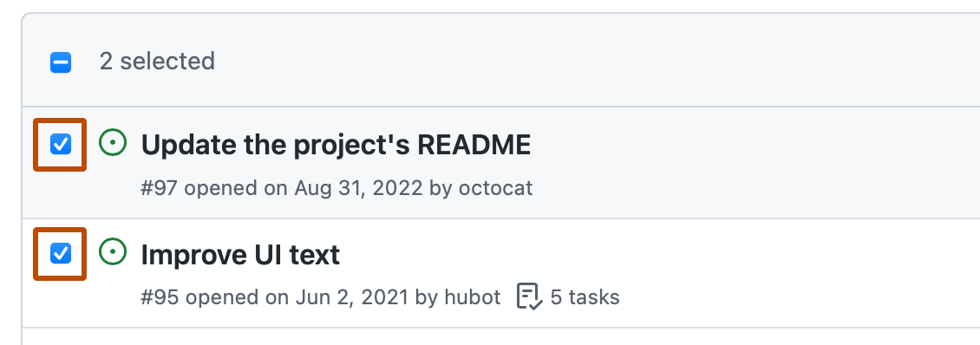Uncheck the "Improve UI text" issue checkbox
Screen dimensions: 980x345
61,253
